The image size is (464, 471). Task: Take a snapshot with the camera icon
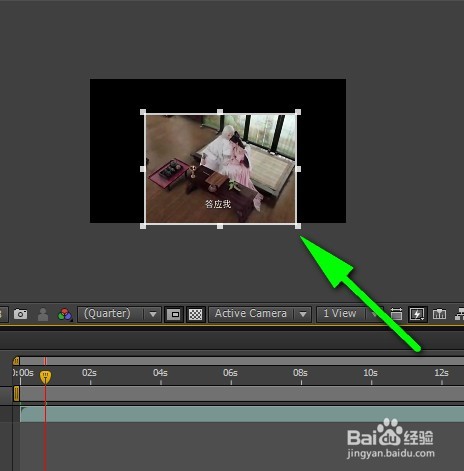[20, 314]
